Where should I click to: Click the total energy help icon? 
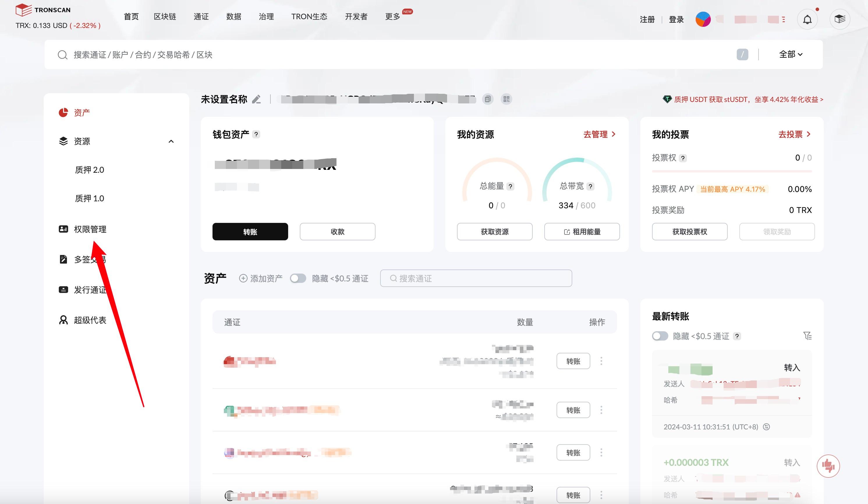coord(511,186)
